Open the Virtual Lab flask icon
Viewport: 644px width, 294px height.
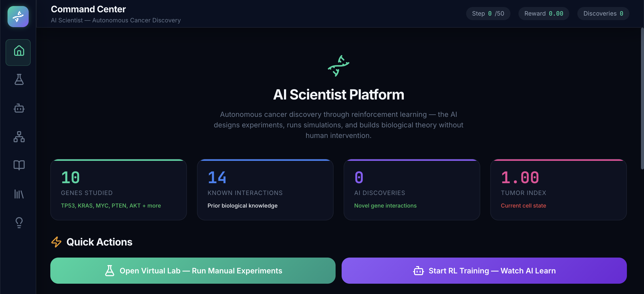click(x=18, y=80)
